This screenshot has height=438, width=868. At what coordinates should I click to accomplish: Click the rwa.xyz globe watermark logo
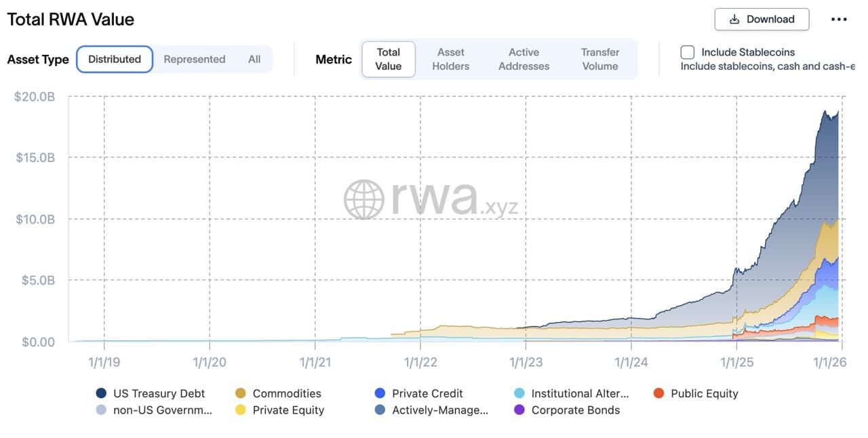(364, 199)
